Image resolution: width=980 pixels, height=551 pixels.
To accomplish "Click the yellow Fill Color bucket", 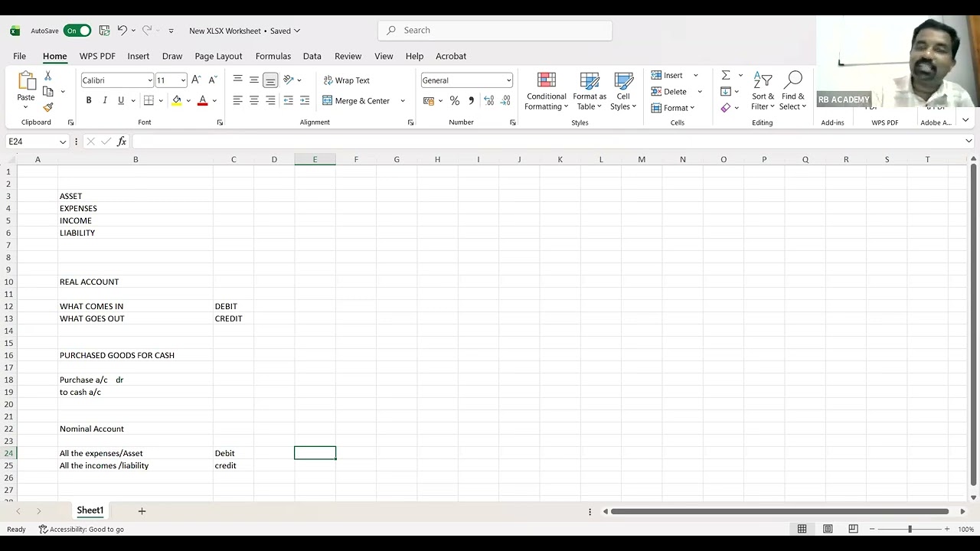I will 177,100.
